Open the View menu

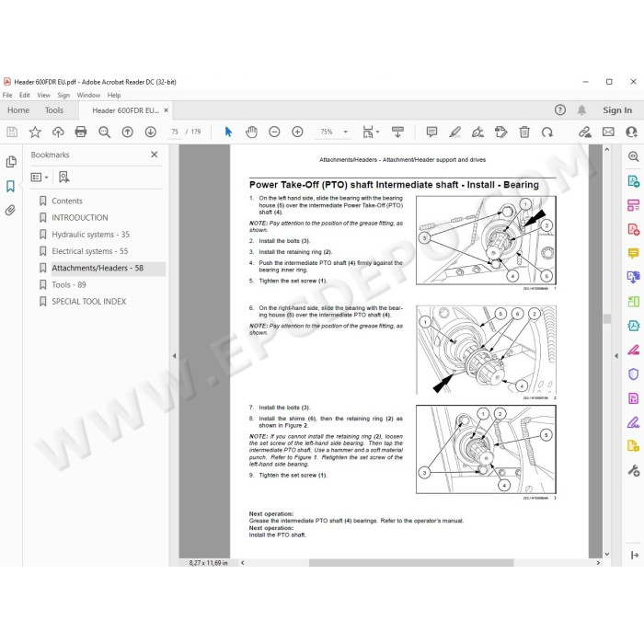tap(43, 95)
